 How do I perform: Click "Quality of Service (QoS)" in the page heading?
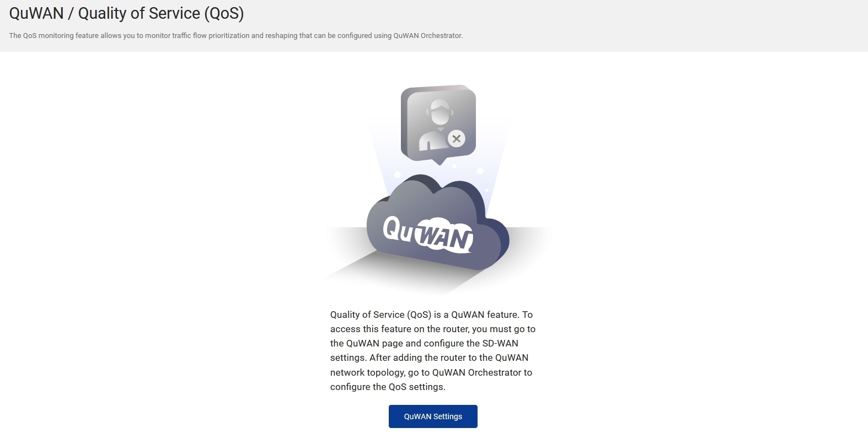pyautogui.click(x=161, y=13)
